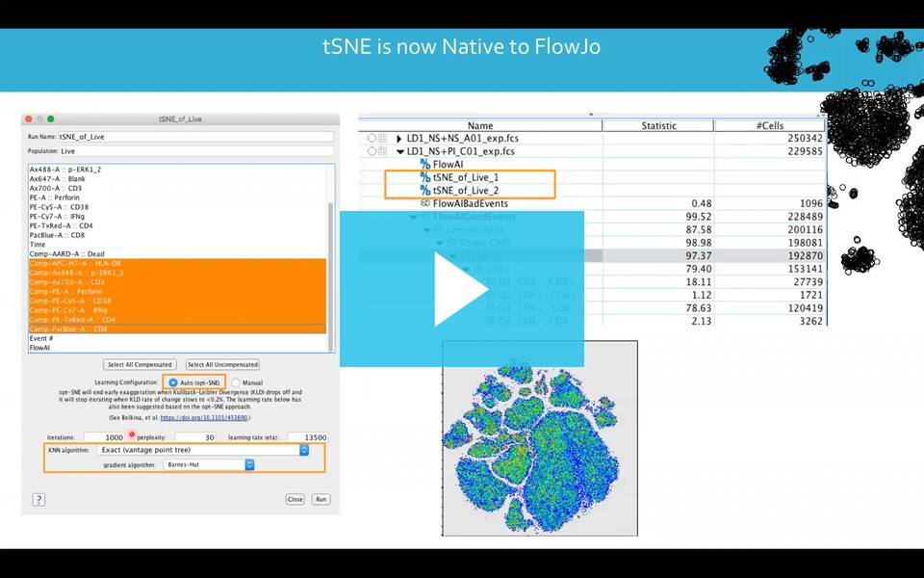Viewport: 924px width, 578px height.
Task: Click the Statistic value 0.48
Action: pos(702,203)
